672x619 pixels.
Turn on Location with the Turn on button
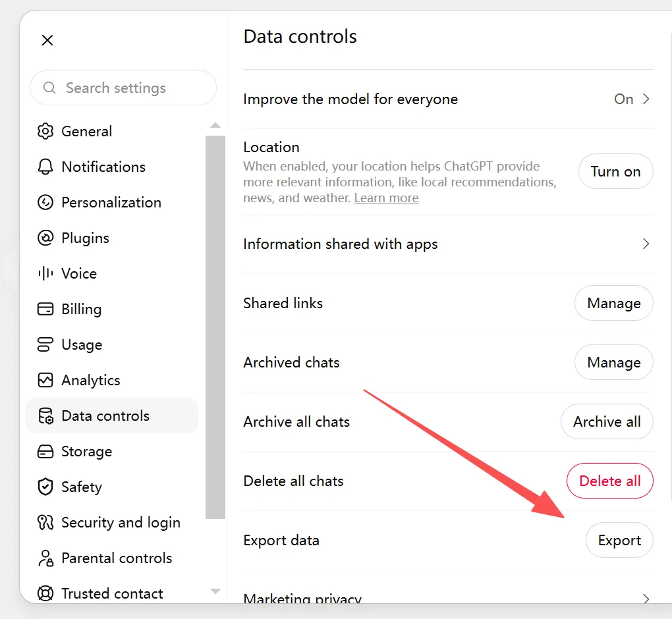pos(616,171)
